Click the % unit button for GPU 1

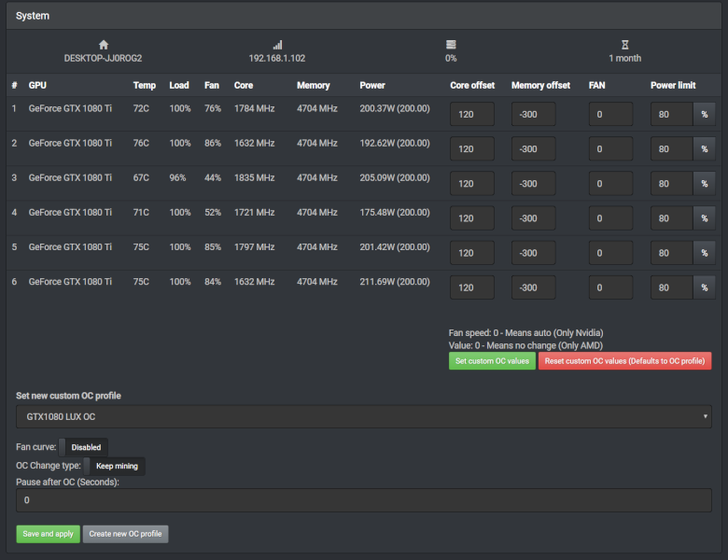(x=705, y=114)
